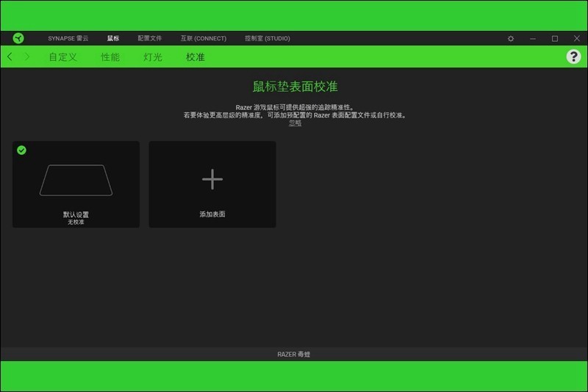Select the 默认设置 card label
The width and height of the screenshot is (588, 392).
(76, 214)
